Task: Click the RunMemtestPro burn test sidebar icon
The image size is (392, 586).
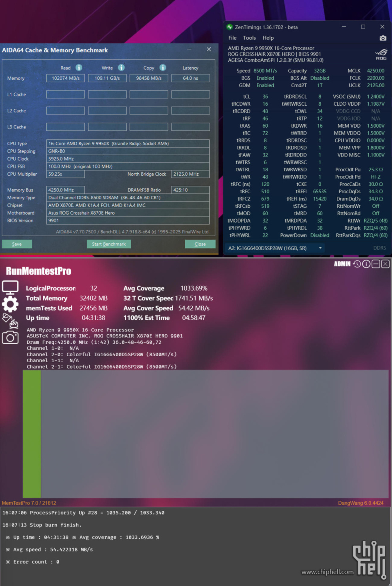Action: tap(10, 321)
